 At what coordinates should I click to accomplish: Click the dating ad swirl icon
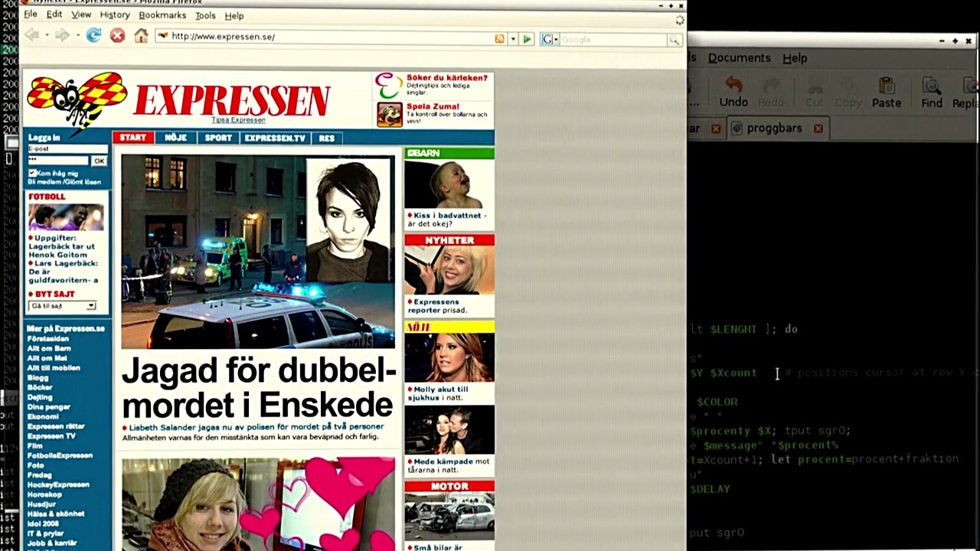tap(388, 86)
